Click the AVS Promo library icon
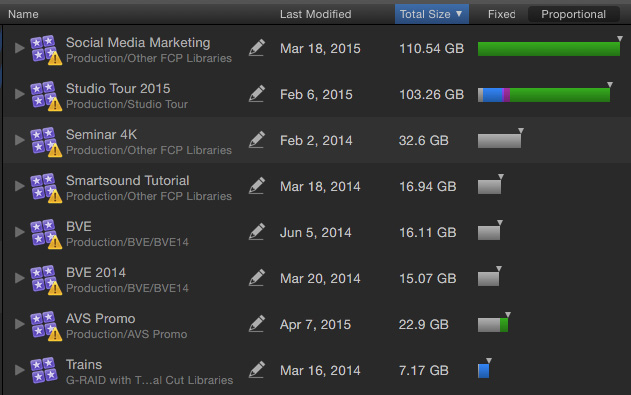This screenshot has width=631, height=395. pyautogui.click(x=45, y=325)
